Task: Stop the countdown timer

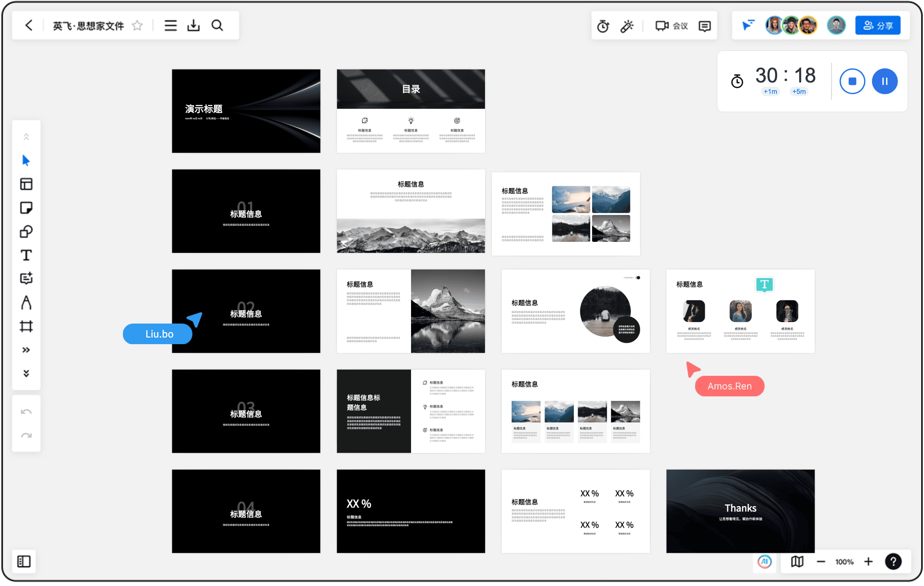Action: pos(852,81)
